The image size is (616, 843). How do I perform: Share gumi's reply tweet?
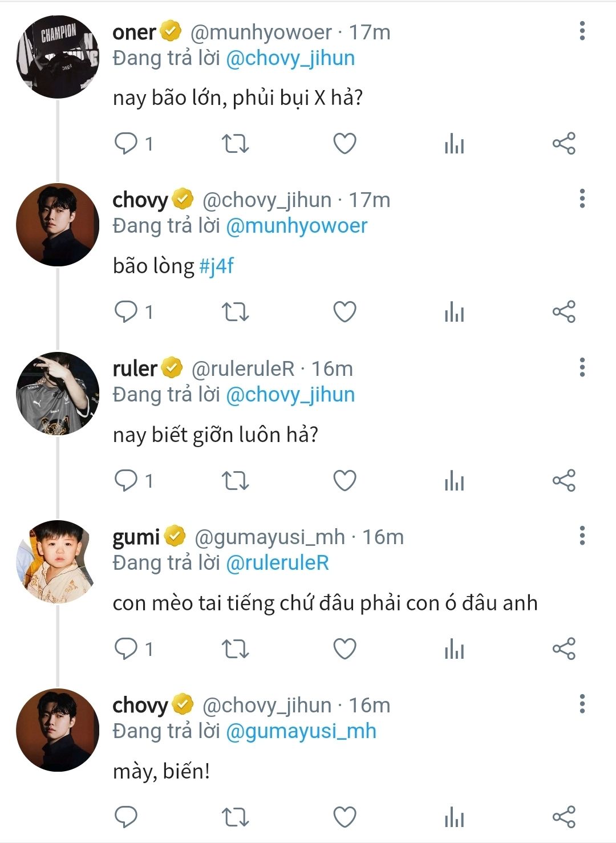pos(564,649)
